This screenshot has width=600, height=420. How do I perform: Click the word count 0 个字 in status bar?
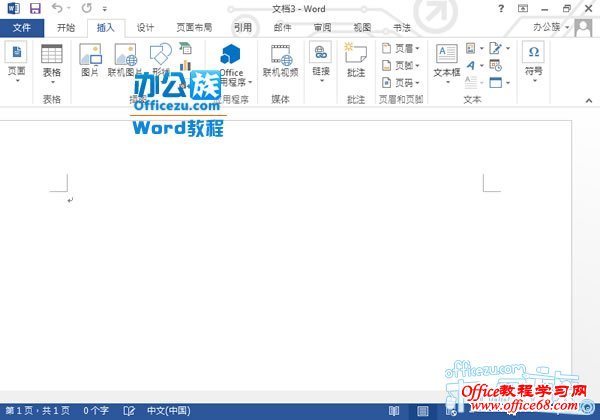pyautogui.click(x=96, y=411)
